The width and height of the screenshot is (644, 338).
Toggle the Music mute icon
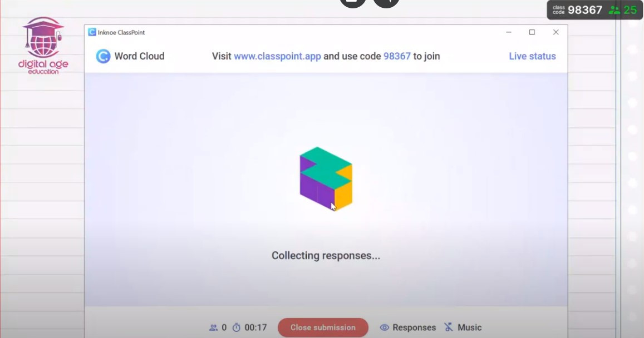(449, 327)
